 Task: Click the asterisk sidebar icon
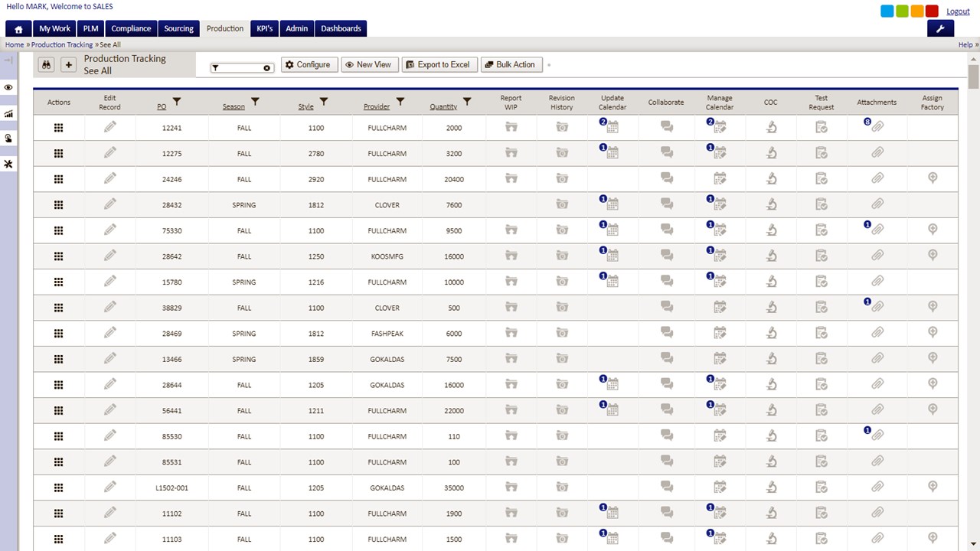pyautogui.click(x=8, y=165)
